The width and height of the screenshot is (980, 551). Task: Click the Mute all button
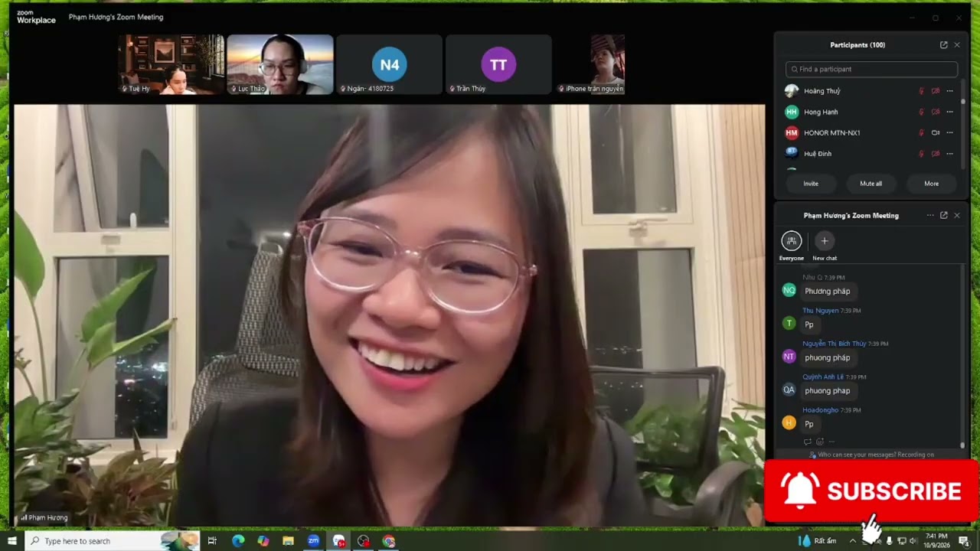pos(871,184)
